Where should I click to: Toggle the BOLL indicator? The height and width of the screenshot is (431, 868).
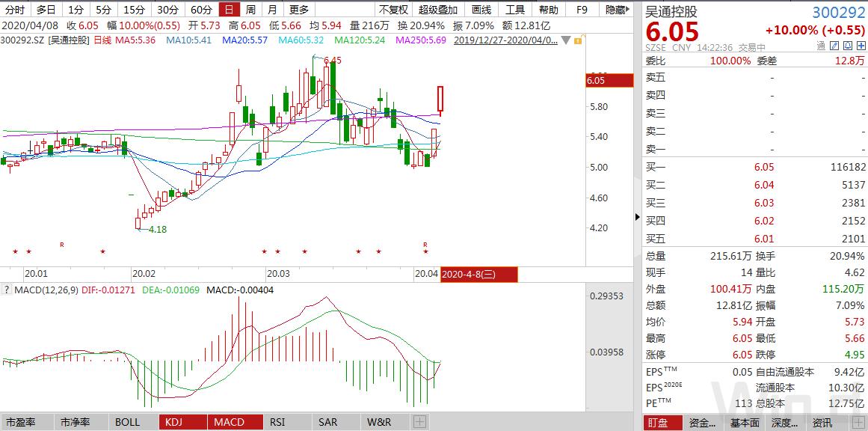(x=127, y=422)
